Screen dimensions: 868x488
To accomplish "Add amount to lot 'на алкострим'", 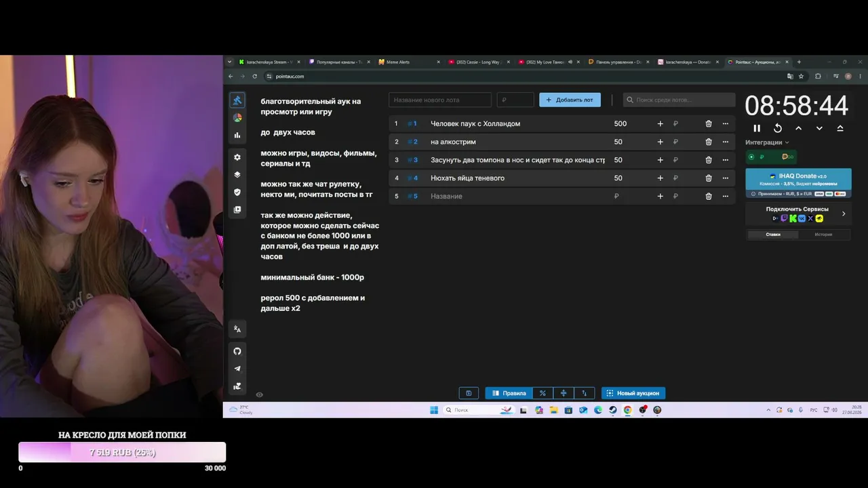I will [660, 142].
